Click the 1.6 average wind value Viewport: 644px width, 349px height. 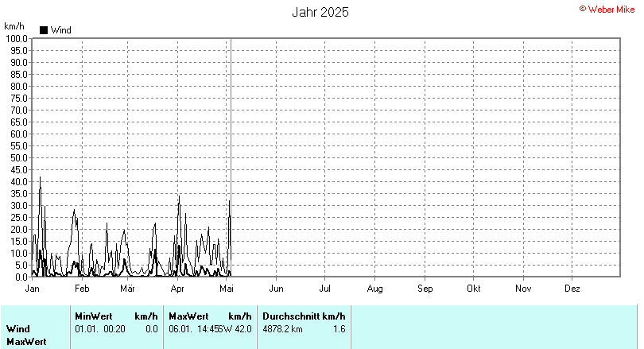point(339,329)
